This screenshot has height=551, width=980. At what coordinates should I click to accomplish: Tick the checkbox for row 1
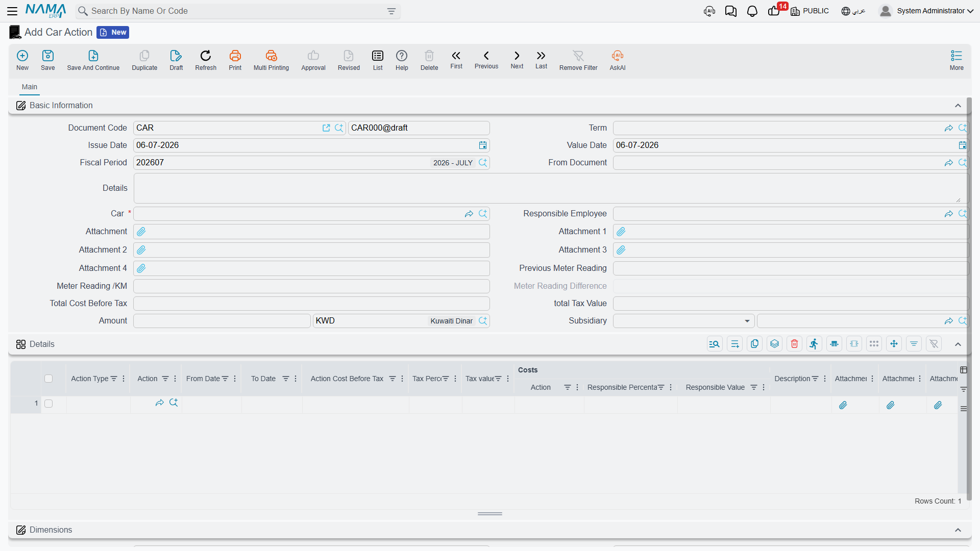click(48, 404)
